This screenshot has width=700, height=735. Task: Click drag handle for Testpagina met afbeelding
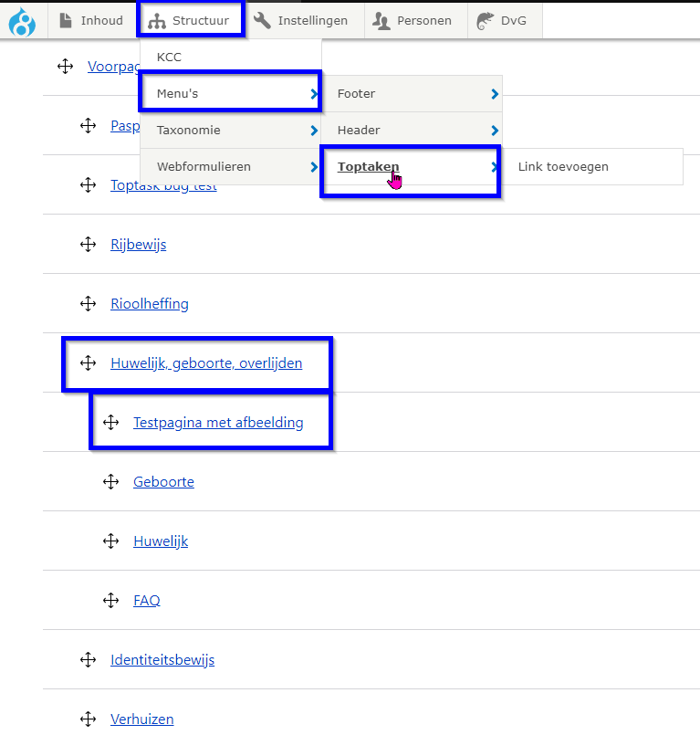(110, 422)
